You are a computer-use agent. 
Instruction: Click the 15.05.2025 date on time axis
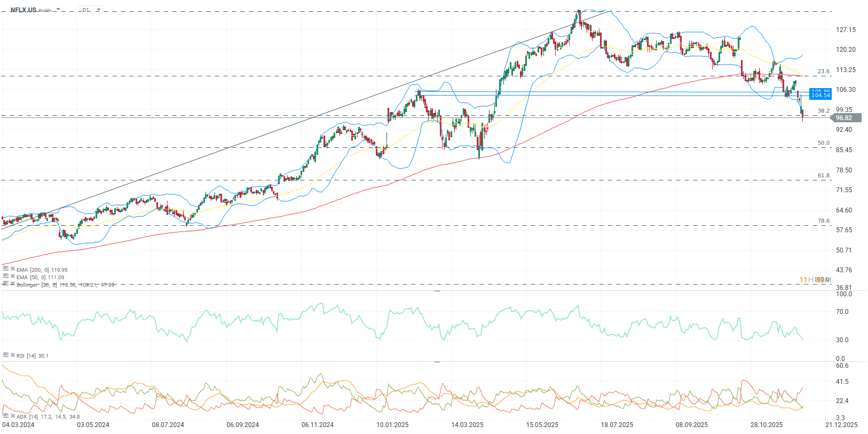point(542,425)
